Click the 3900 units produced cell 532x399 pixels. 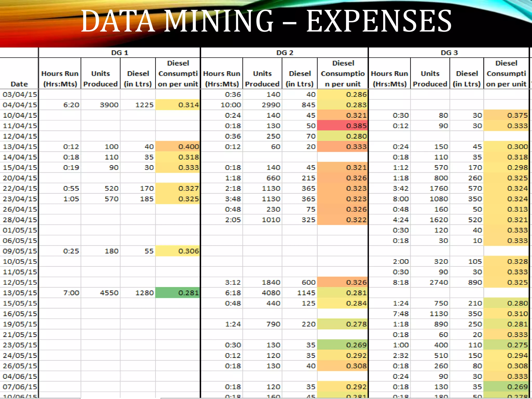(109, 105)
